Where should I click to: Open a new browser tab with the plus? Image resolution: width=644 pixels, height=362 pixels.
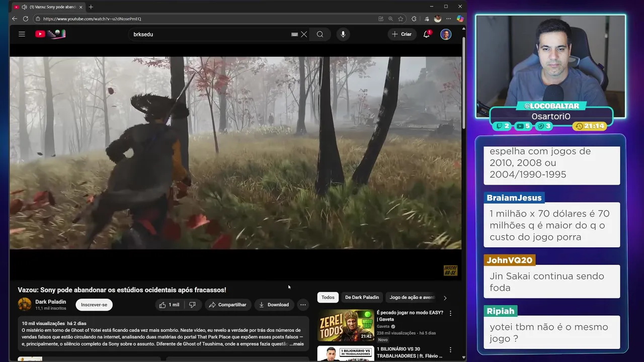point(91,7)
